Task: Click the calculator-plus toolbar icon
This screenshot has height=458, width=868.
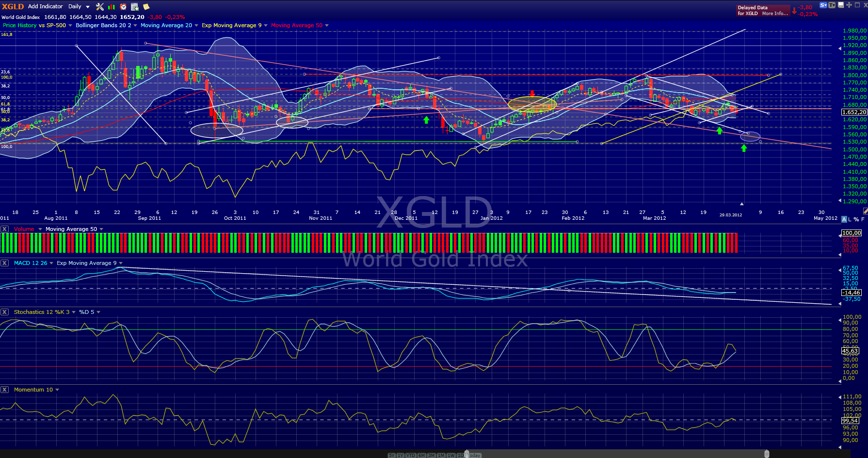Action: pos(135,7)
